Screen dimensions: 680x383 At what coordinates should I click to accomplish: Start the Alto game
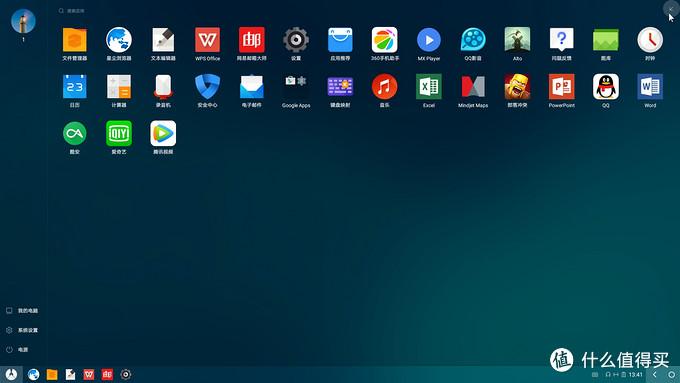517,40
